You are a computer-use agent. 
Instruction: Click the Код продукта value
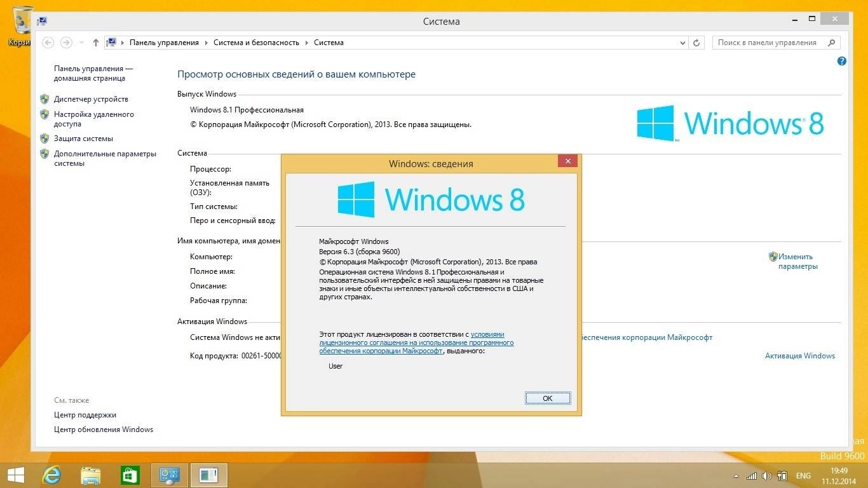[261, 356]
